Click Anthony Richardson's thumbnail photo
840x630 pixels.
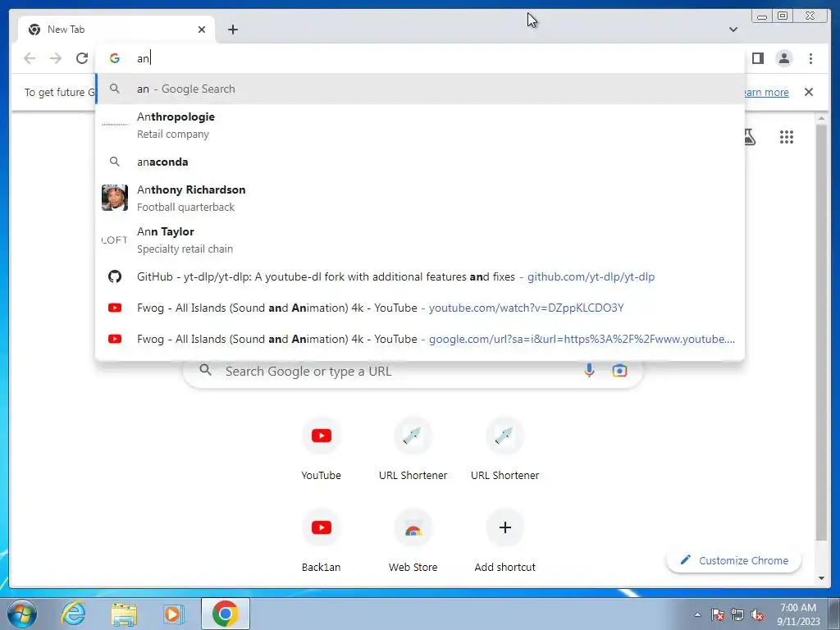click(115, 198)
